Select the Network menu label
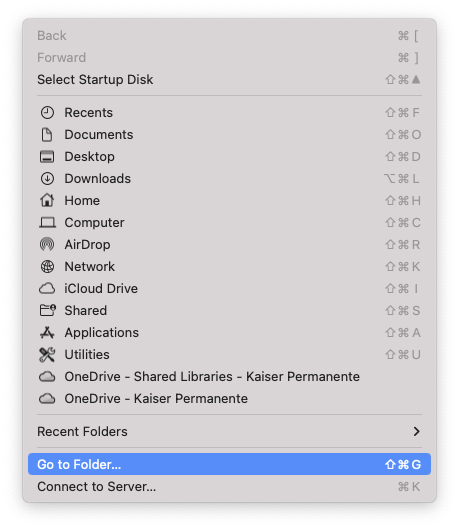The image size is (459, 529). pyautogui.click(x=89, y=267)
